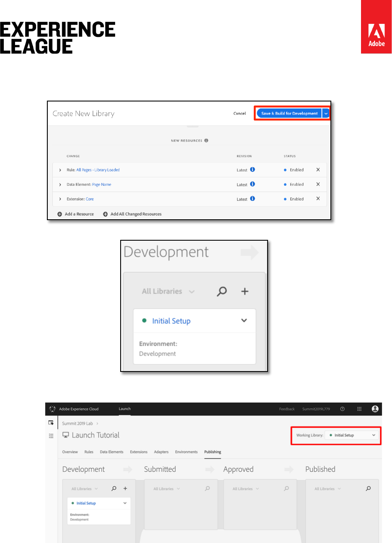Viewport: 392px width, 543px height.
Task: Switch to the Publishing tab
Action: [213, 452]
